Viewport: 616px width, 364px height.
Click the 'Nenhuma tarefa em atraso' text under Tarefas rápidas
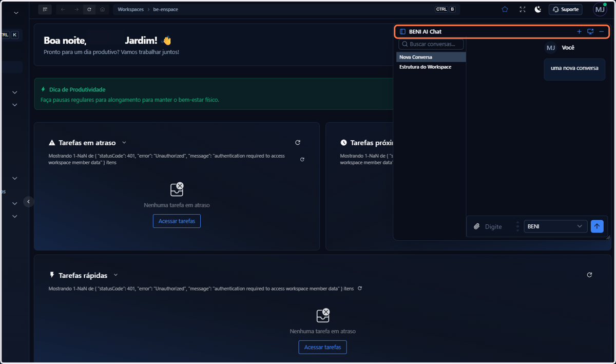click(322, 331)
